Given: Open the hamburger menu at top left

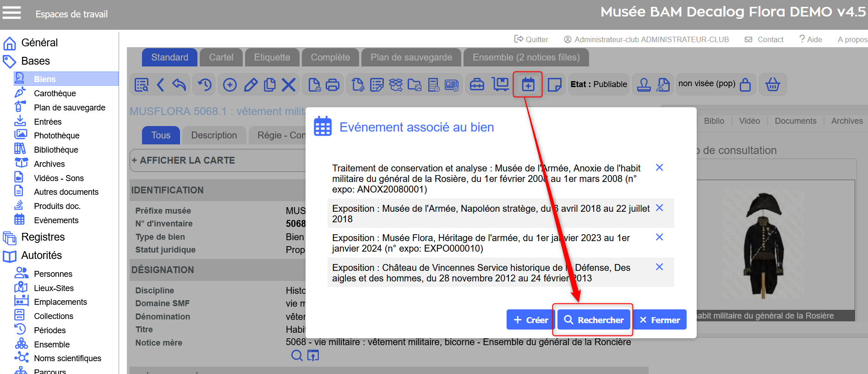Looking at the screenshot, I should pyautogui.click(x=12, y=13).
